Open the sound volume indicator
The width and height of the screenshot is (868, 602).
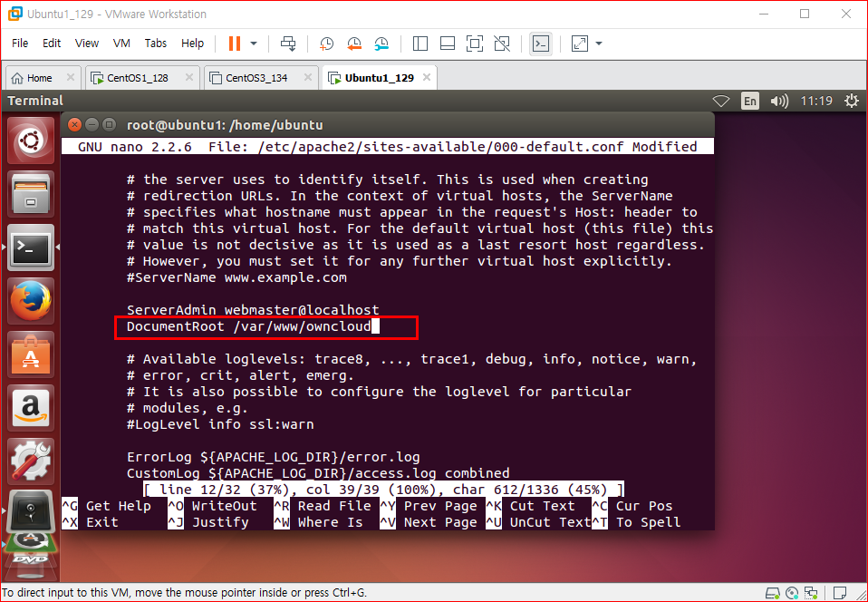pos(779,101)
